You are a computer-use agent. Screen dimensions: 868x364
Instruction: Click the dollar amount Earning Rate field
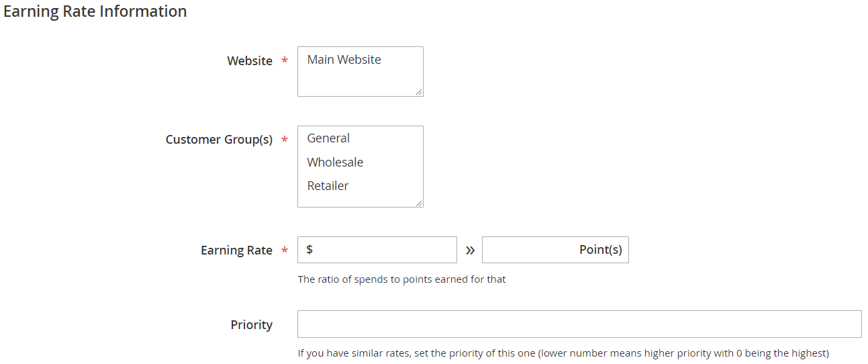tap(383, 250)
